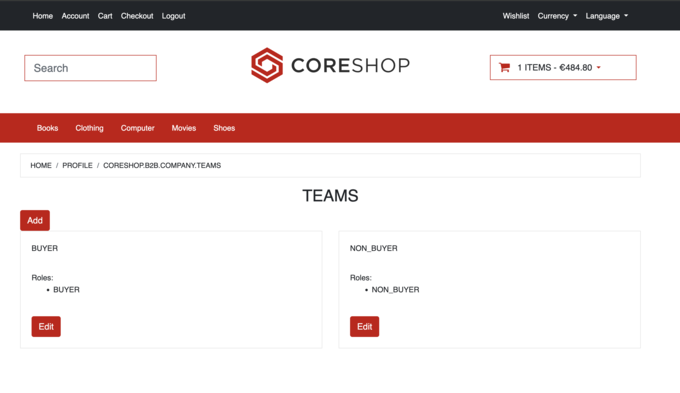680x393 pixels.
Task: Click the NON_BUYER role bullet item
Action: point(396,289)
